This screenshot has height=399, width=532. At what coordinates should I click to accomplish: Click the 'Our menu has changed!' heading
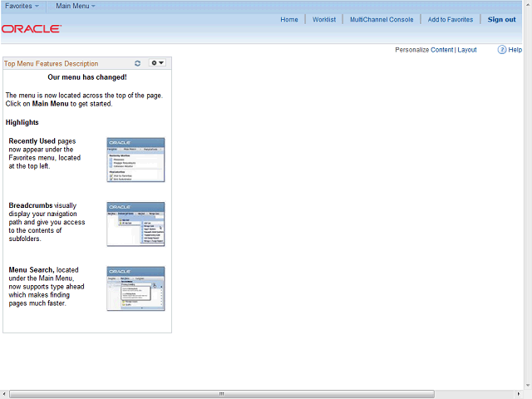coord(87,77)
